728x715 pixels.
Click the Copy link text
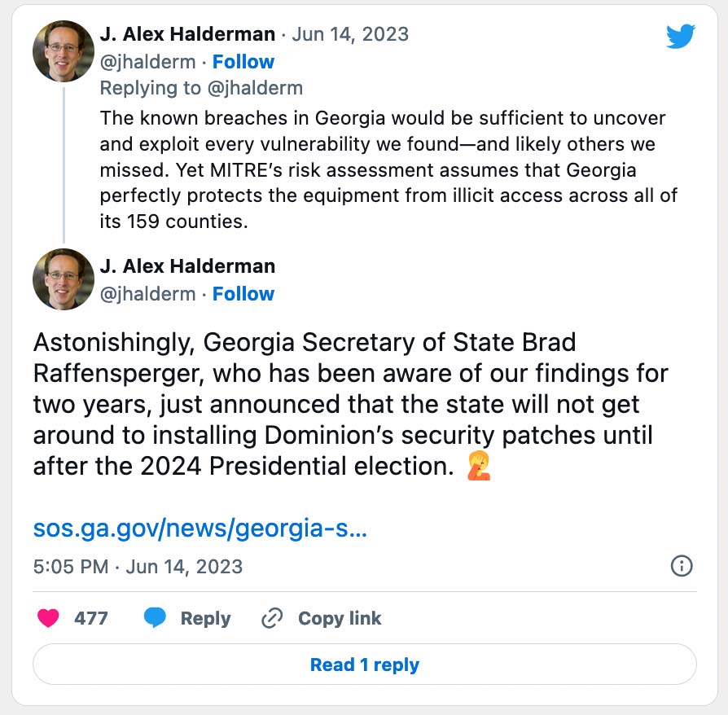tap(340, 619)
